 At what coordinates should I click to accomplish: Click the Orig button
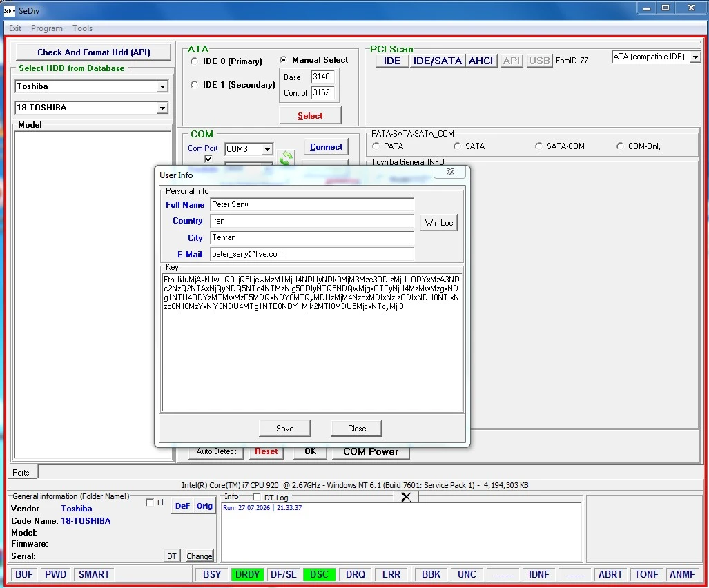pos(204,506)
